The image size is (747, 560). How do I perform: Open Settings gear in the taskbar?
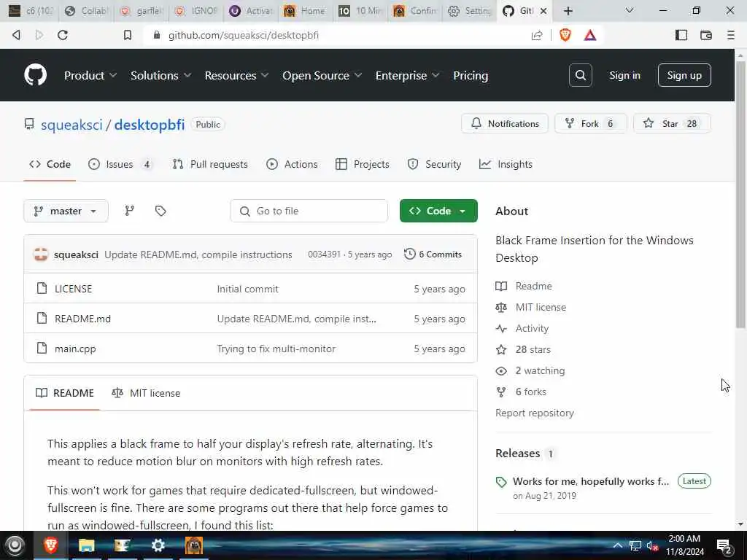(158, 545)
